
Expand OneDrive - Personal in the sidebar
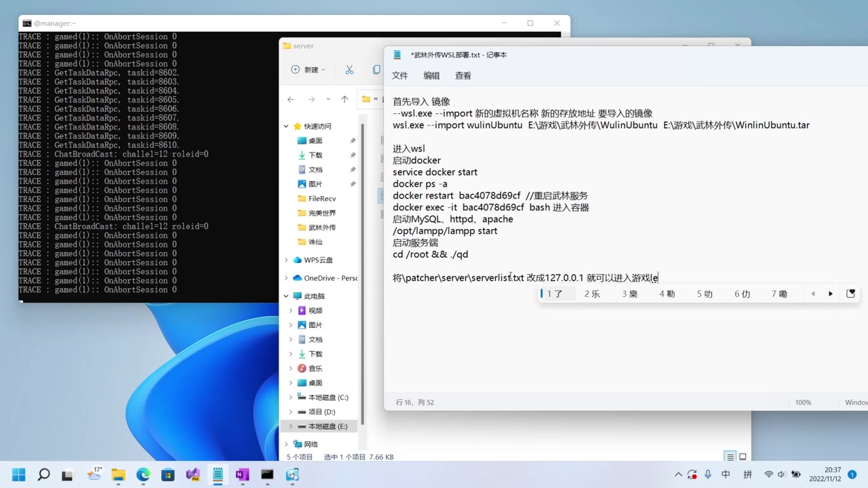click(x=286, y=278)
